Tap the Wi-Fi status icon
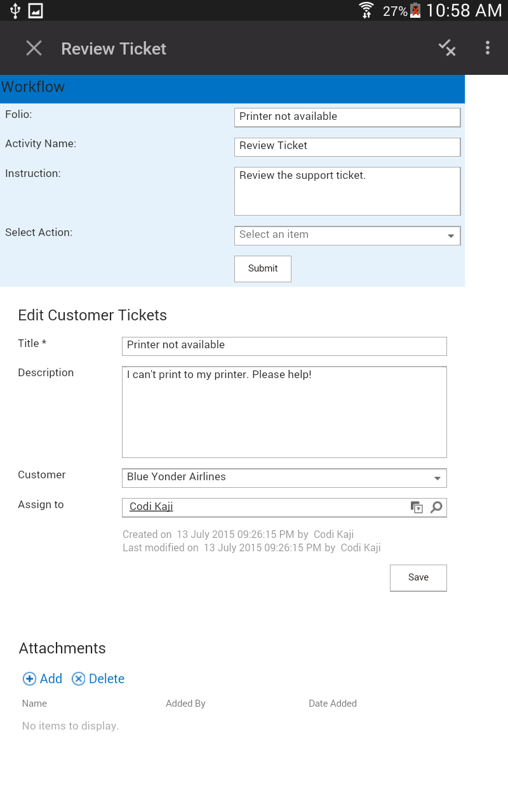Screen dimensions: 508x812 [x=366, y=10]
